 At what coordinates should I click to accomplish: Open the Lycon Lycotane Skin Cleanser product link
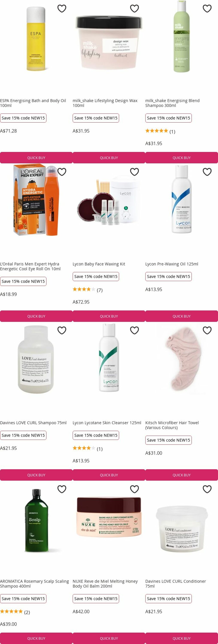coord(107,423)
